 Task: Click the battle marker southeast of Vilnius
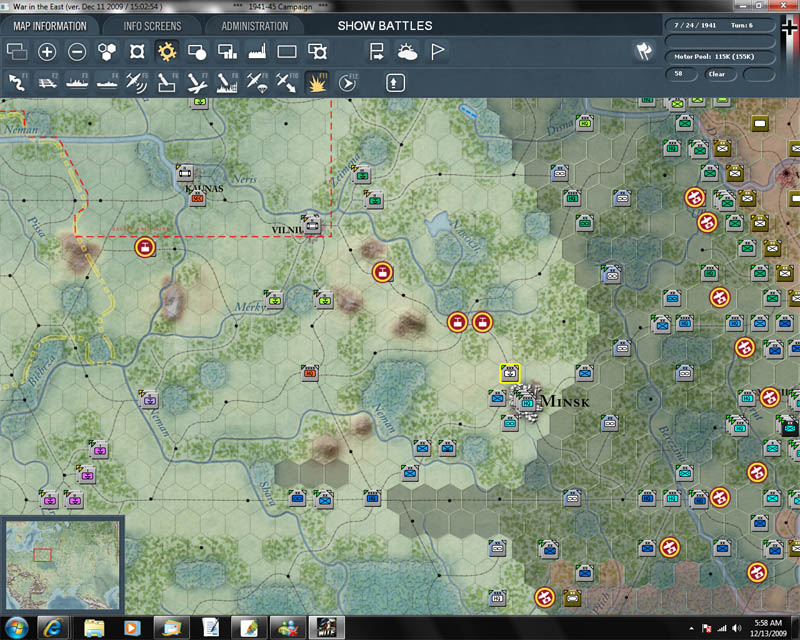[x=382, y=272]
